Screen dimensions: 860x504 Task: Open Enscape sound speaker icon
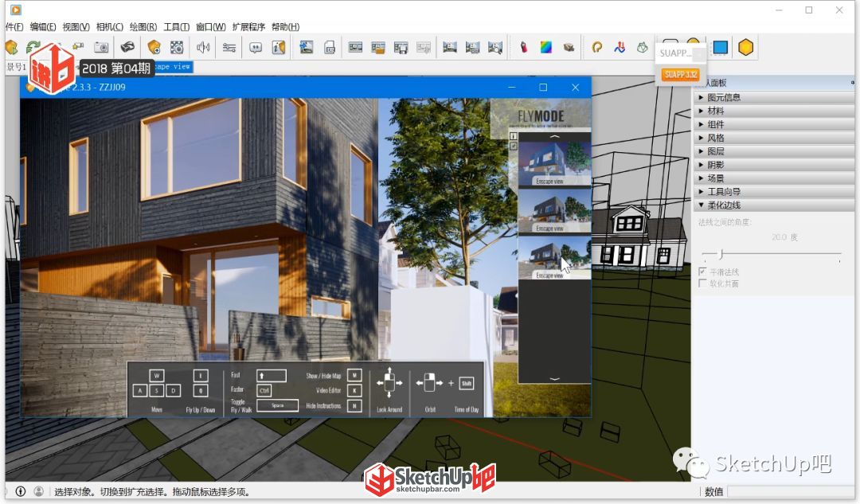[x=204, y=48]
